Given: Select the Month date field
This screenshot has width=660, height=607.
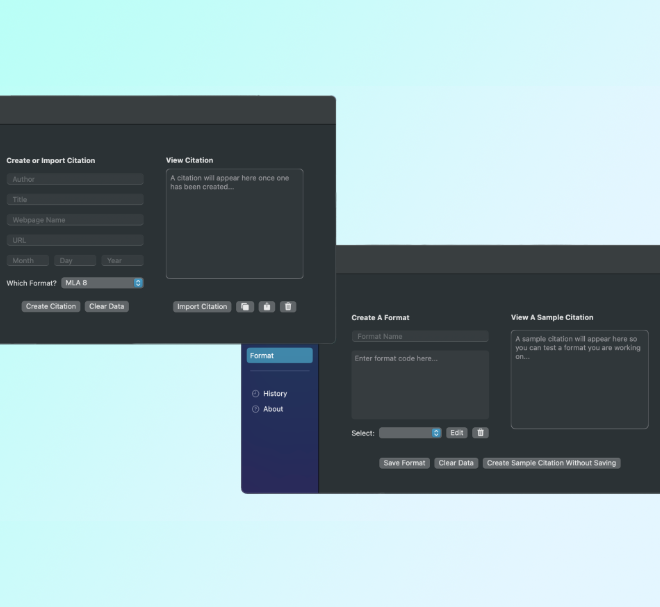Looking at the screenshot, I should (27, 261).
